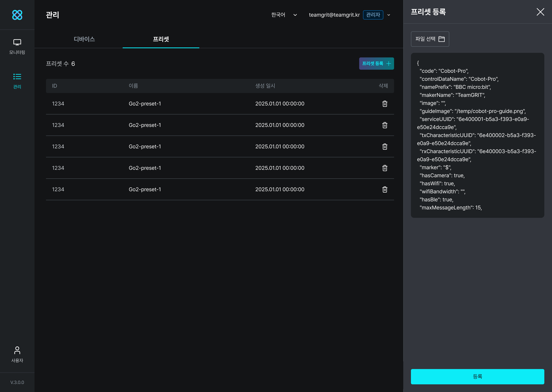This screenshot has width=552, height=392.
Task: Click inside the JSON preset text area
Action: coord(477,135)
